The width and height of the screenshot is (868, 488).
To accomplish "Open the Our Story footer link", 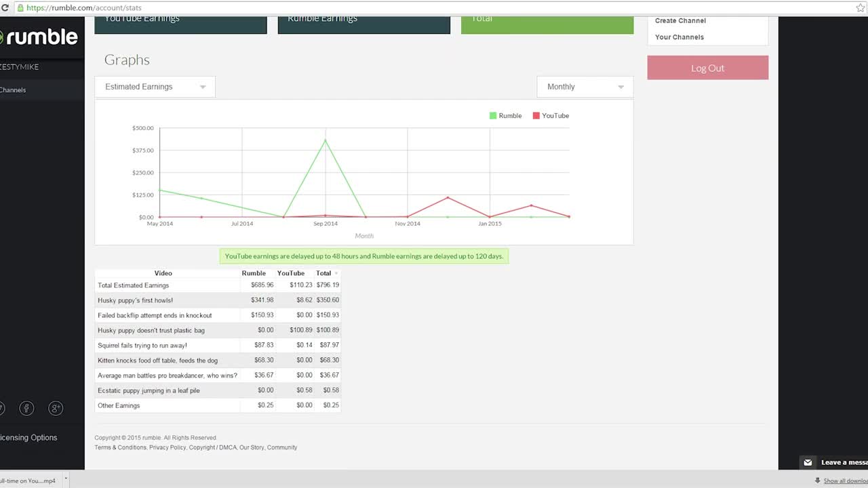I will (252, 447).
